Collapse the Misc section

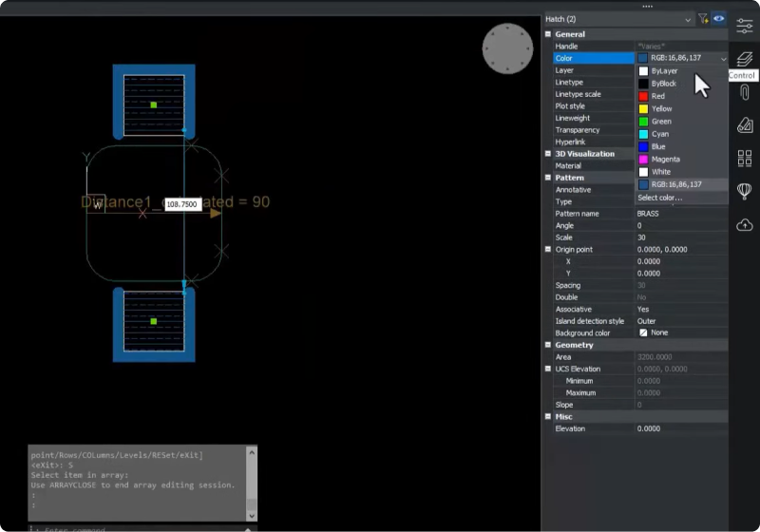[548, 416]
